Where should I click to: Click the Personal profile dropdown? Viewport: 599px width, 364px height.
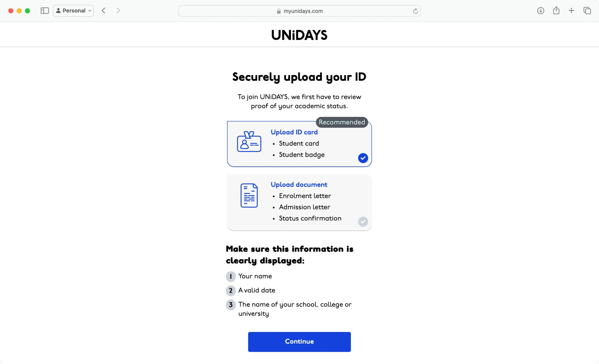[73, 10]
